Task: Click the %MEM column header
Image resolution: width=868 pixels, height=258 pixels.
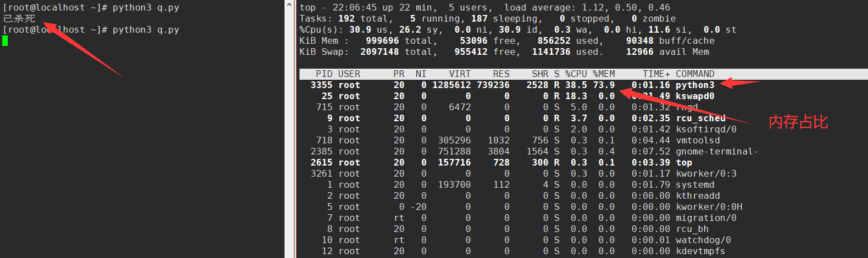Action: click(603, 74)
